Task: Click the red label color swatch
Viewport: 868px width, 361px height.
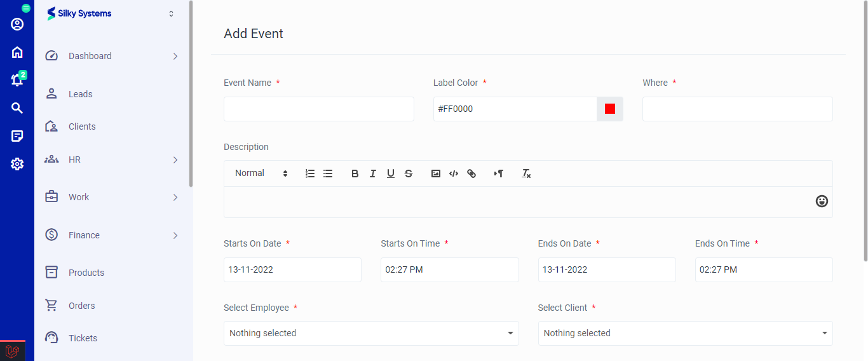Action: pos(610,109)
